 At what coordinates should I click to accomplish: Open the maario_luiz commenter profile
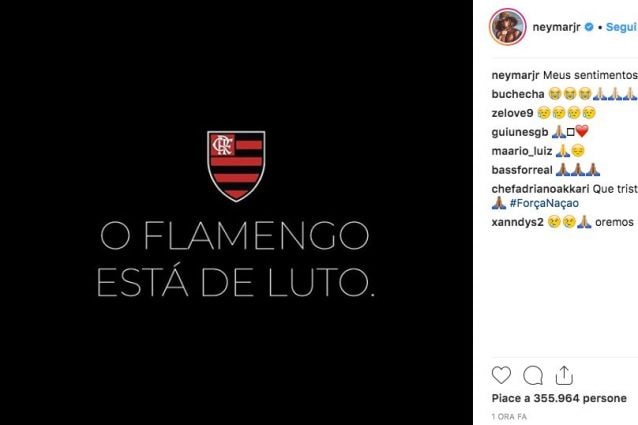coord(522,151)
